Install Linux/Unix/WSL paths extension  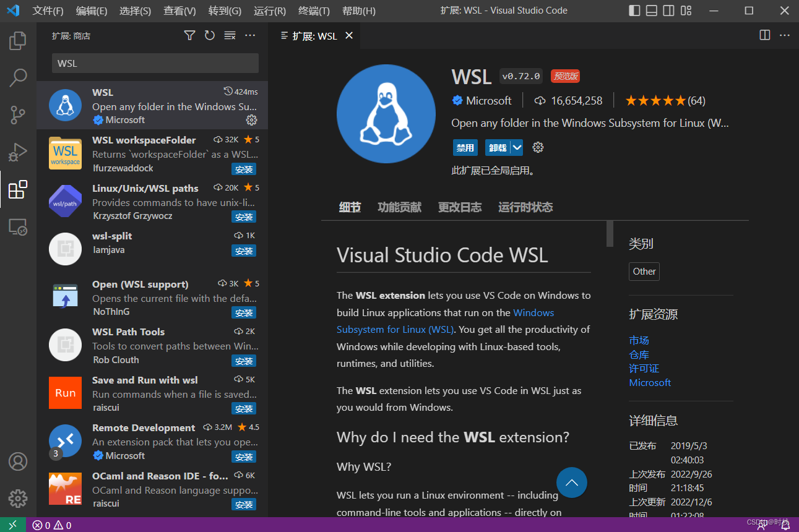pos(244,217)
